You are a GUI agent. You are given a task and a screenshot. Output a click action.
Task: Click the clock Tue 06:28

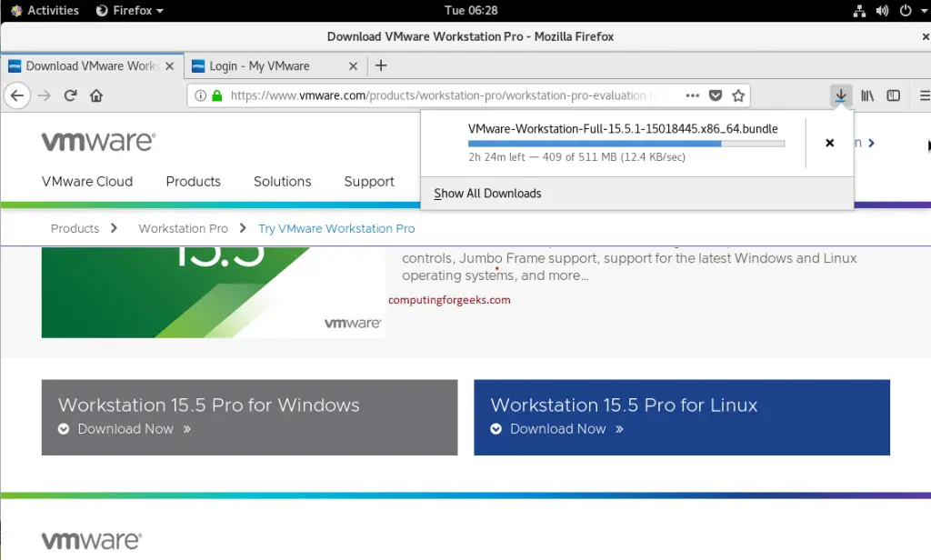471,11
